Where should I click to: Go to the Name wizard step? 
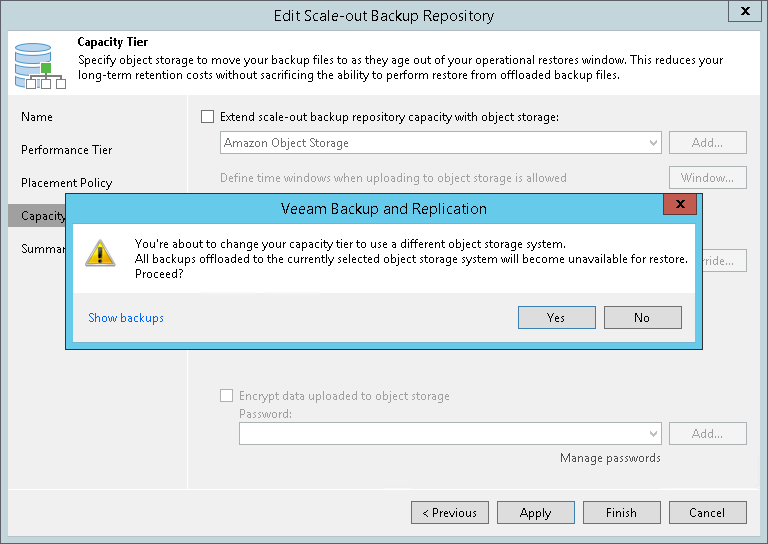point(37,117)
